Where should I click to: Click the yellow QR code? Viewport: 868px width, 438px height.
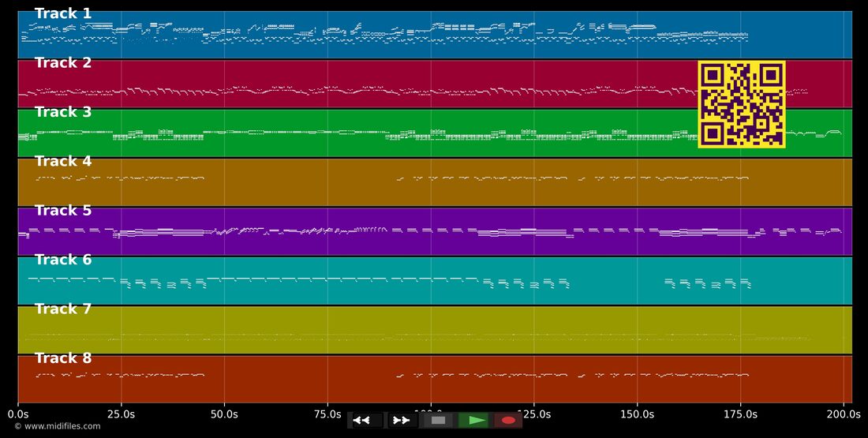742,104
